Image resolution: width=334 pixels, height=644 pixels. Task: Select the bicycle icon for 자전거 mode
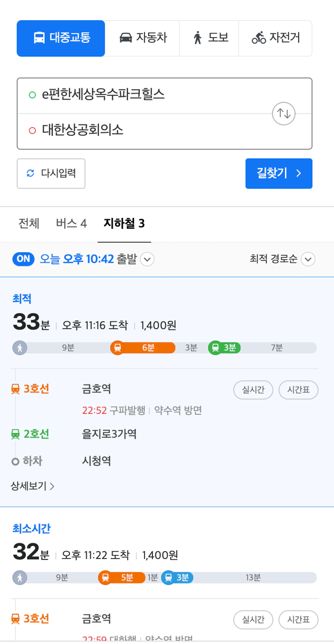[259, 38]
